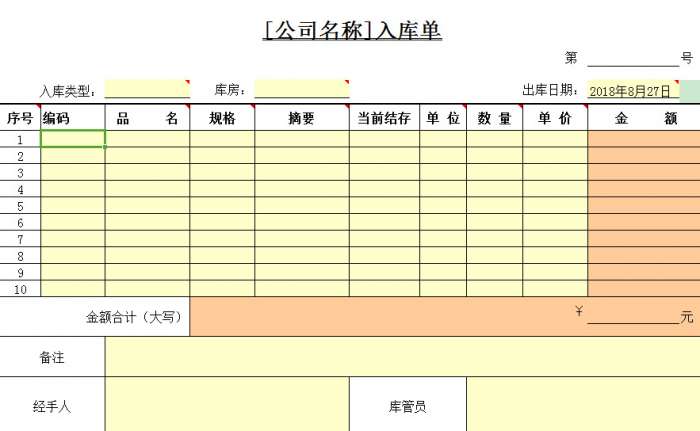Select the 数量 header cell
Viewport: 700px width, 431px height.
coord(494,118)
